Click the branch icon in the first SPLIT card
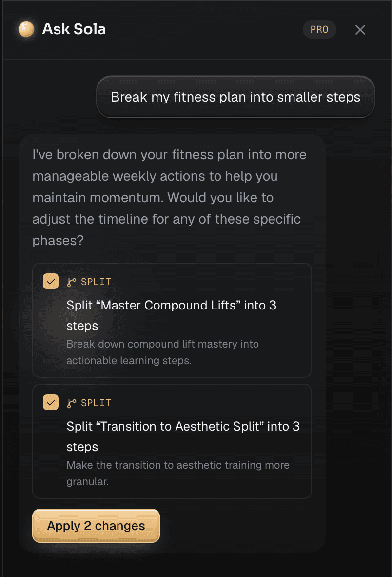392x577 pixels. (x=72, y=282)
